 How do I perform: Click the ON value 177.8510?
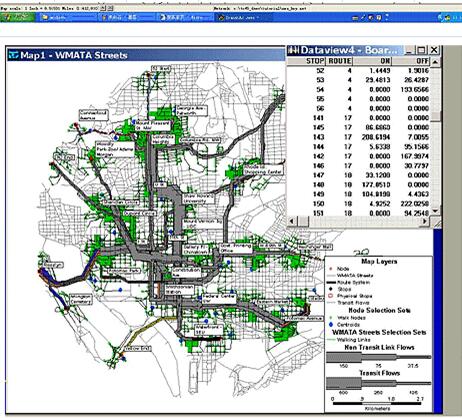point(376,185)
